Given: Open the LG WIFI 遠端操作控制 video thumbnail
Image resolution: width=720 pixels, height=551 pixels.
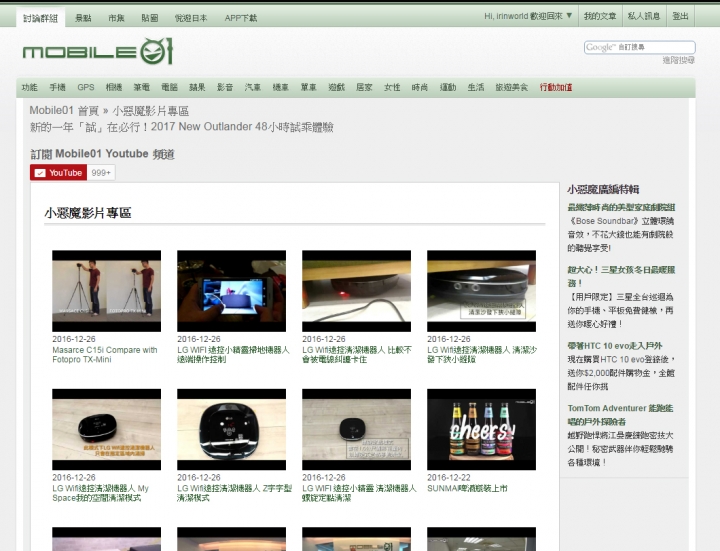Looking at the screenshot, I should click(231, 291).
